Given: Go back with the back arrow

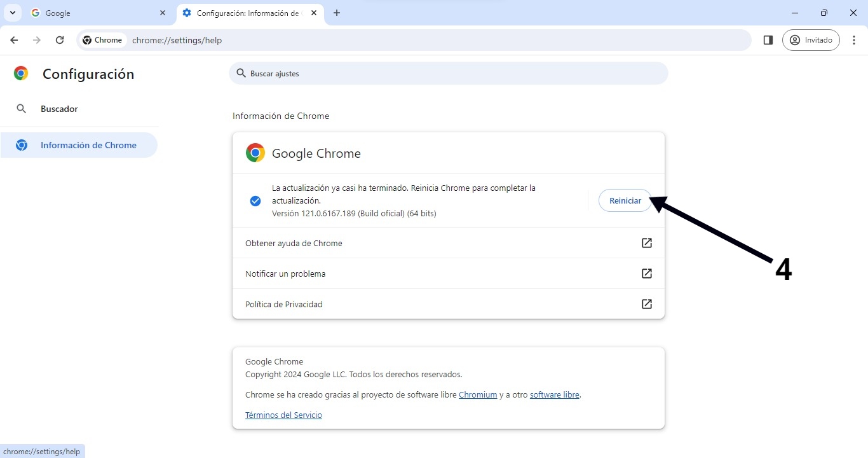Looking at the screenshot, I should click(x=14, y=40).
